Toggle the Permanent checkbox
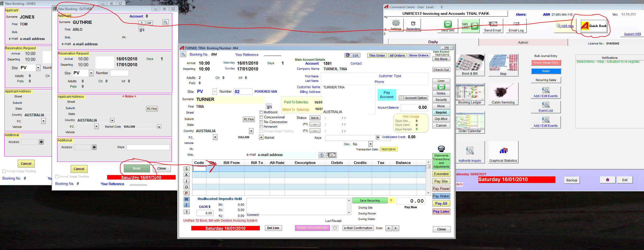The image size is (644, 250). coord(261,127)
